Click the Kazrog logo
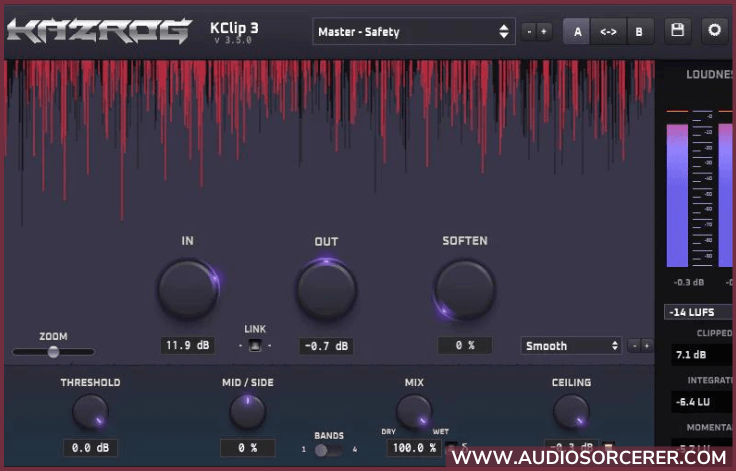Viewport: 736px width, 471px height. [100, 31]
